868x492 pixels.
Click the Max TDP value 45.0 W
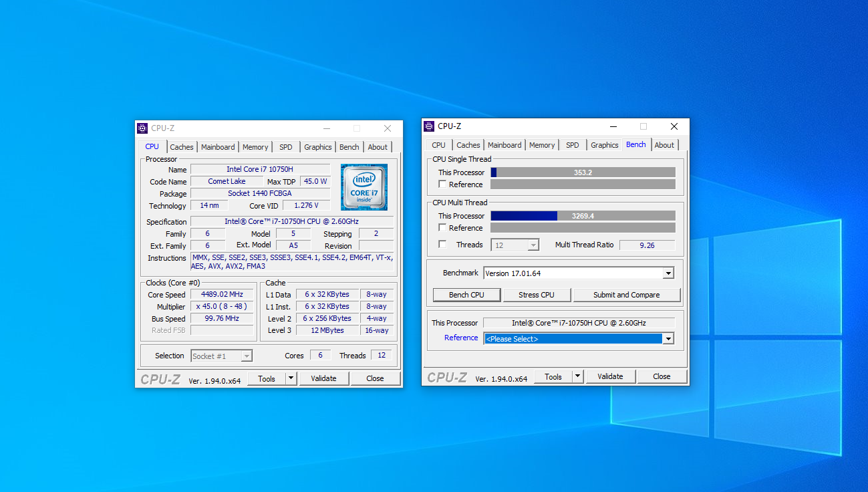[315, 181]
